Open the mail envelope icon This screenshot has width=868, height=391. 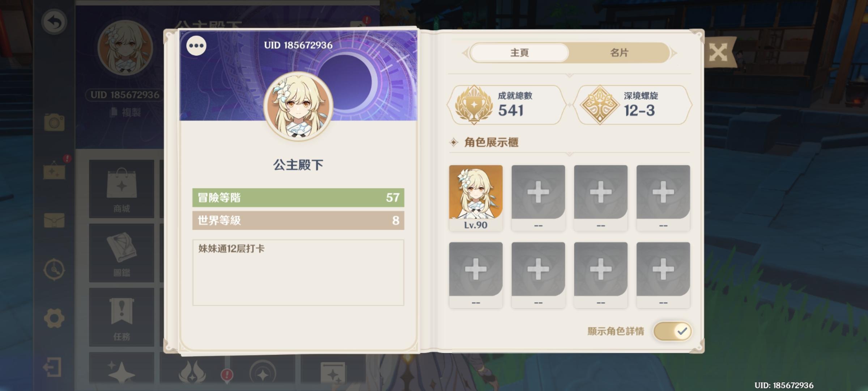point(54,220)
